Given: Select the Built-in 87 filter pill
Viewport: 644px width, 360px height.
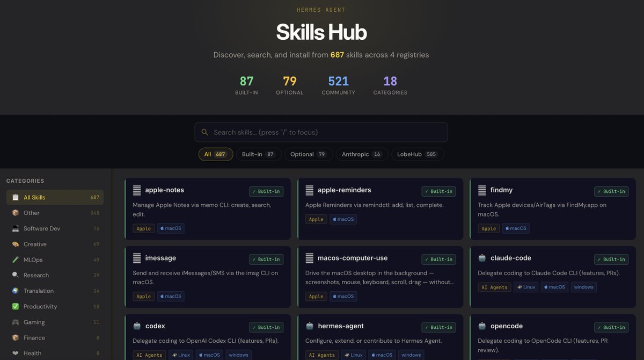Looking at the screenshot, I should click(x=259, y=154).
